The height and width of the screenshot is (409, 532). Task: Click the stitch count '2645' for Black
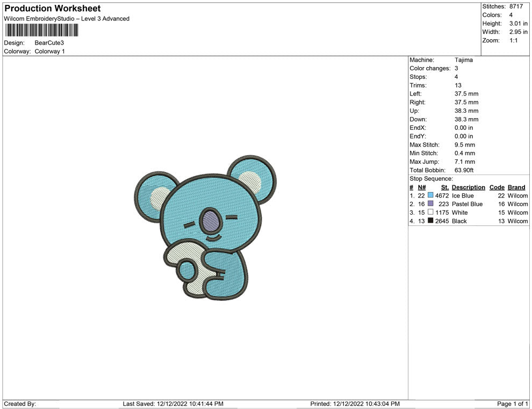coord(442,221)
